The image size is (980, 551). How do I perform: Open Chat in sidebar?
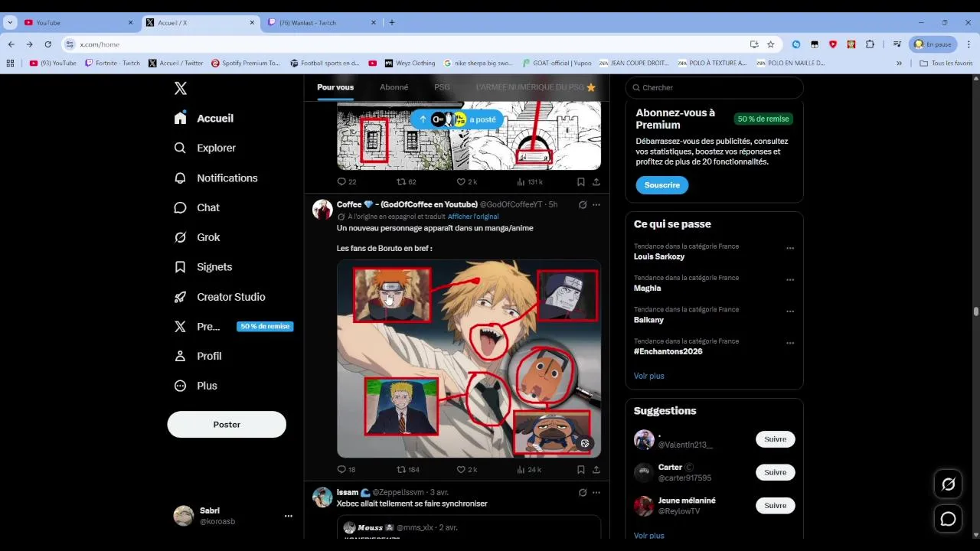tap(197, 207)
